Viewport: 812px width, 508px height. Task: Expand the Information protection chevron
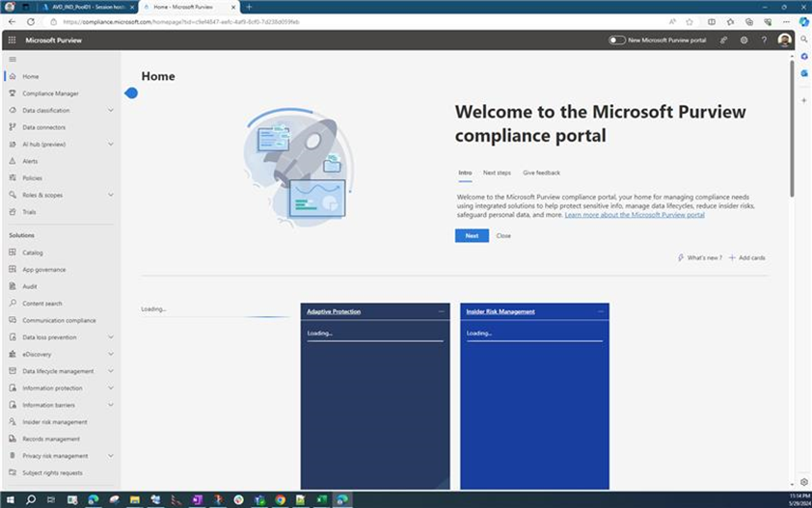click(x=110, y=388)
